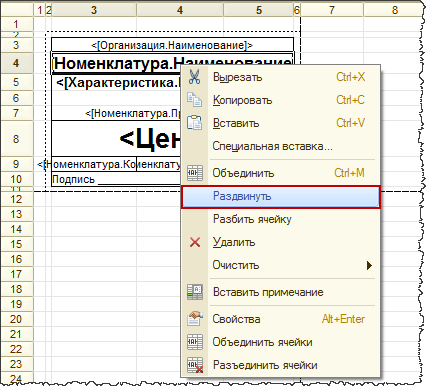Viewport: 426px width, 389px height.
Task: Select row header 5
Action: 17,82
